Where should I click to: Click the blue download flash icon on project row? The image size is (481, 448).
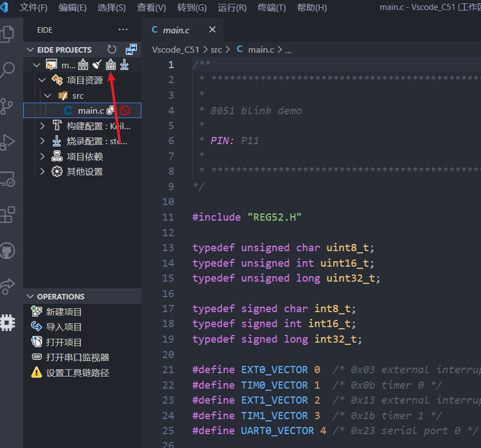pyautogui.click(x=124, y=65)
